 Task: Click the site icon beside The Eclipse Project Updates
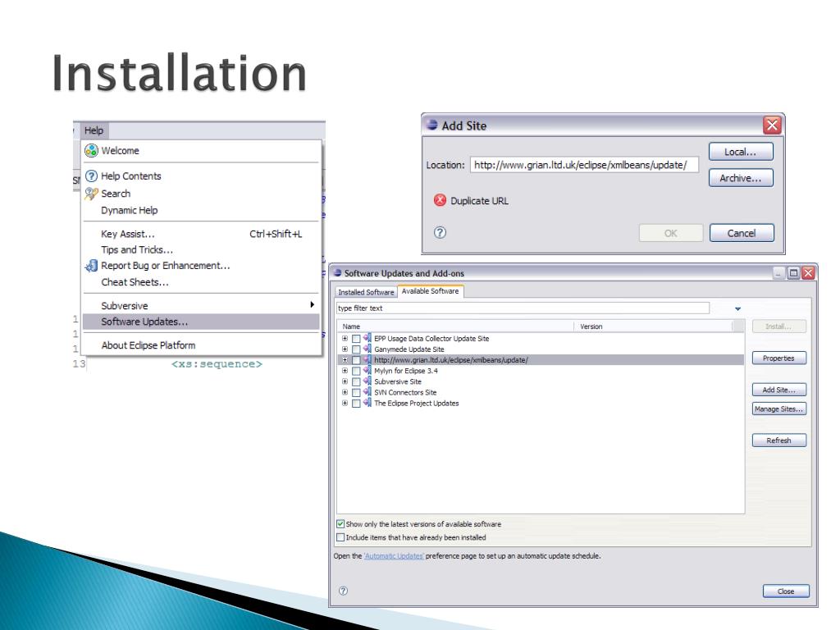(x=367, y=403)
